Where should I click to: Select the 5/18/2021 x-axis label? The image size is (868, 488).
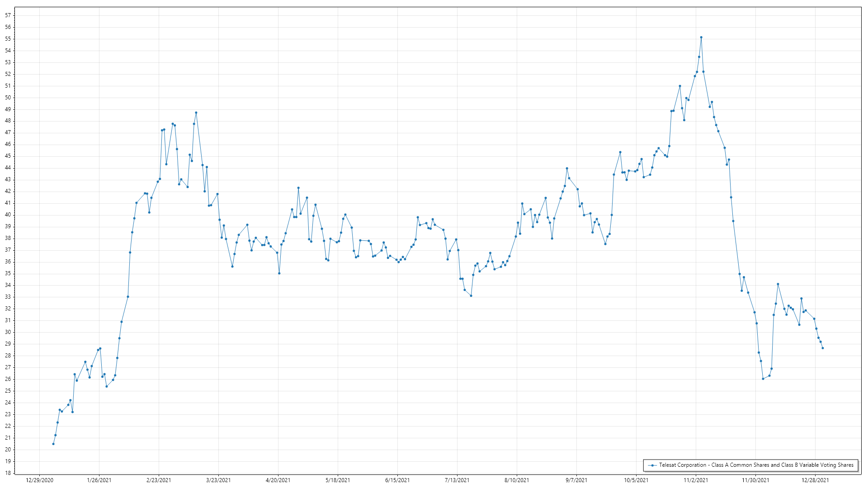tap(338, 480)
